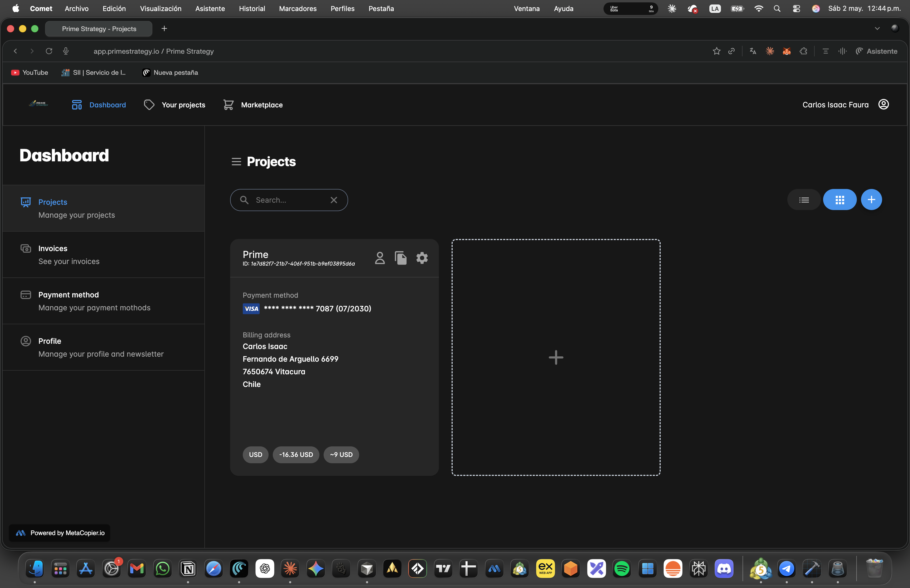Open Prime project user access icon

pos(380,258)
